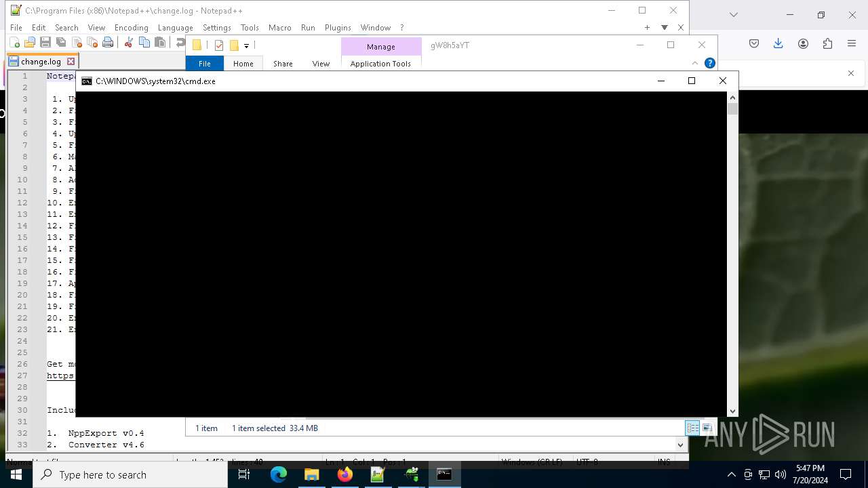The height and width of the screenshot is (488, 868).
Task: Click Undo icon in Notepad++ toolbar
Action: pyautogui.click(x=180, y=43)
